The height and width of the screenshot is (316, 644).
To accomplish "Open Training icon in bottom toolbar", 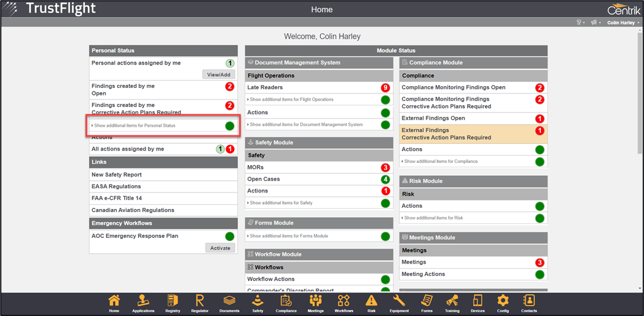I will (x=452, y=301).
